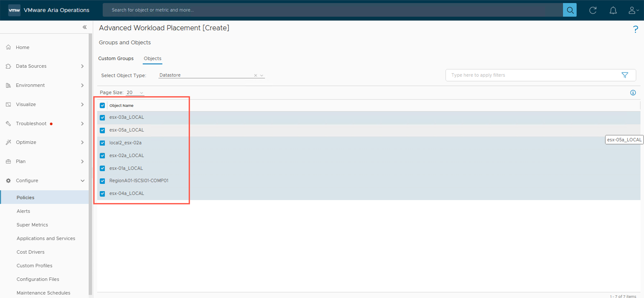Image resolution: width=644 pixels, height=298 pixels.
Task: Go to the Home page
Action: click(x=23, y=47)
